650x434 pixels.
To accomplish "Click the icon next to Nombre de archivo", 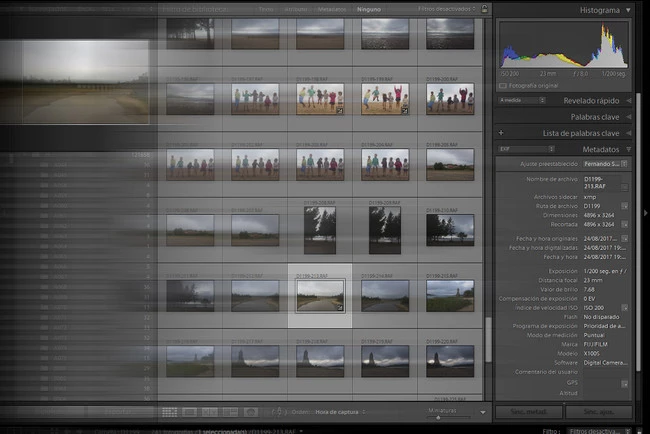I will pos(624,185).
